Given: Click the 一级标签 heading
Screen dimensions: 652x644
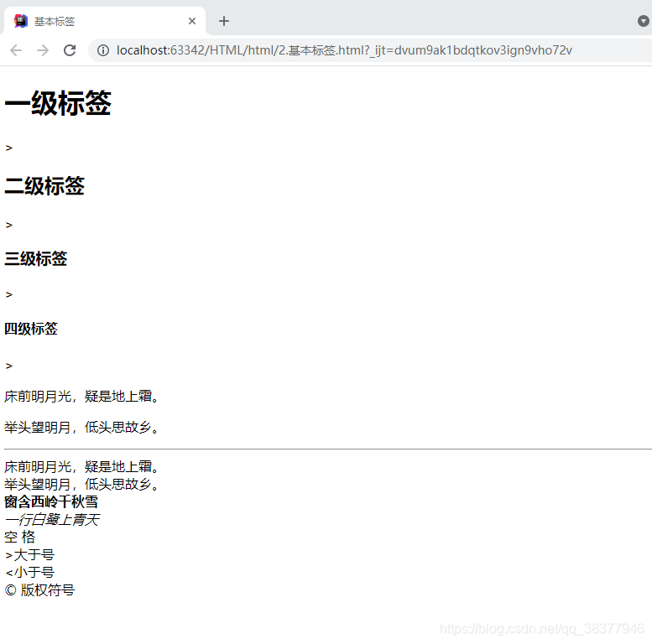Looking at the screenshot, I should (57, 103).
